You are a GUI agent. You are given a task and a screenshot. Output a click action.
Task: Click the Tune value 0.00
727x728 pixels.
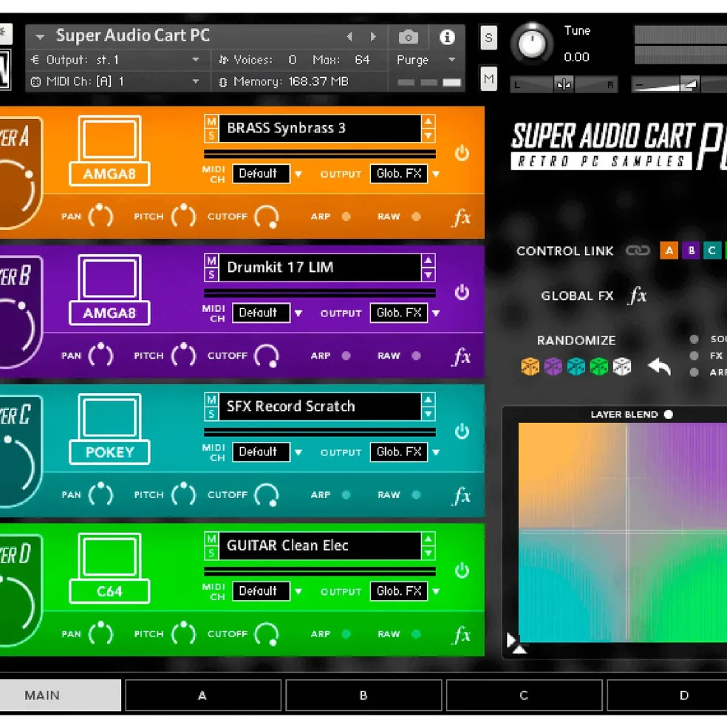pos(576,57)
